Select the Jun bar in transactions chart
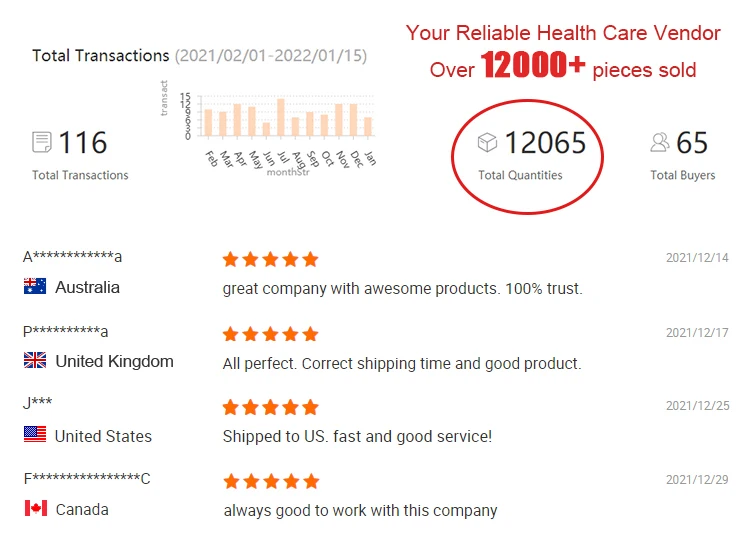The image size is (750, 536). pos(266,130)
